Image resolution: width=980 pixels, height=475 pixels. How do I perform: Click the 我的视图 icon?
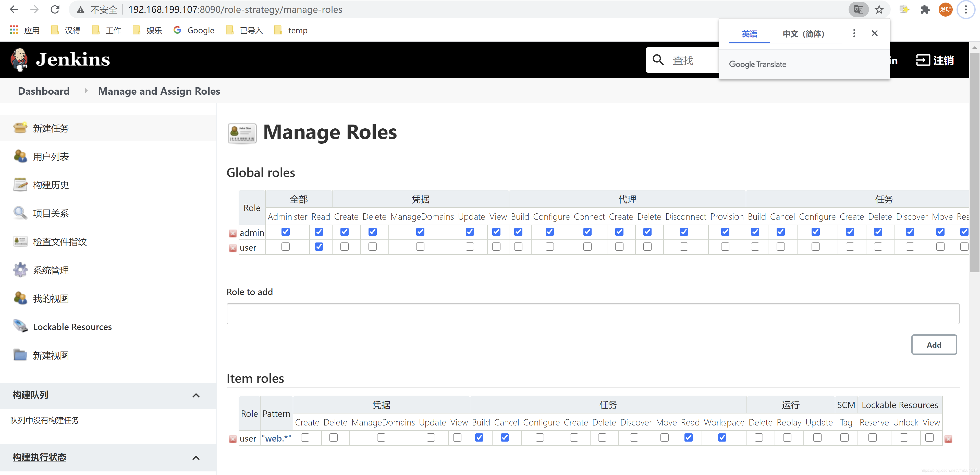point(20,298)
